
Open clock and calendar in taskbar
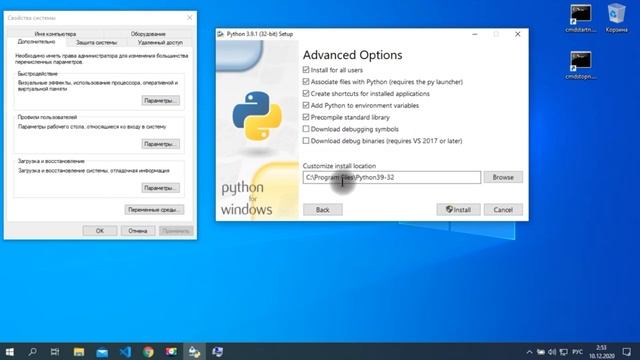click(602, 352)
